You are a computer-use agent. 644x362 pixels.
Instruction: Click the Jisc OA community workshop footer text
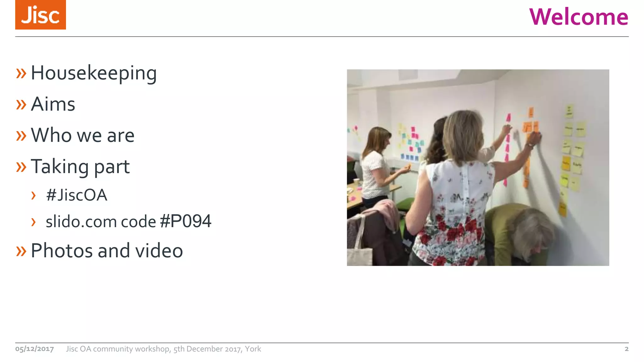coord(164,349)
